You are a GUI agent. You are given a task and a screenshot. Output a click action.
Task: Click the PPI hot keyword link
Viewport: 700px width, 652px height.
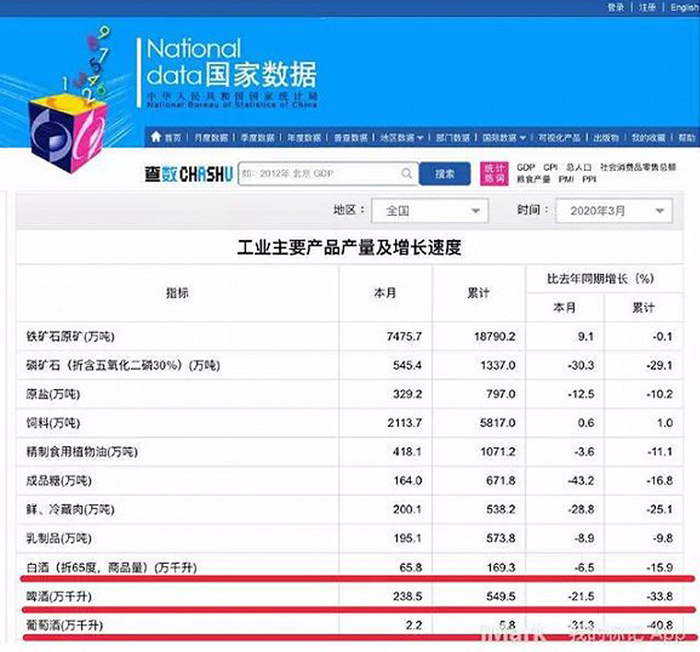pyautogui.click(x=589, y=179)
